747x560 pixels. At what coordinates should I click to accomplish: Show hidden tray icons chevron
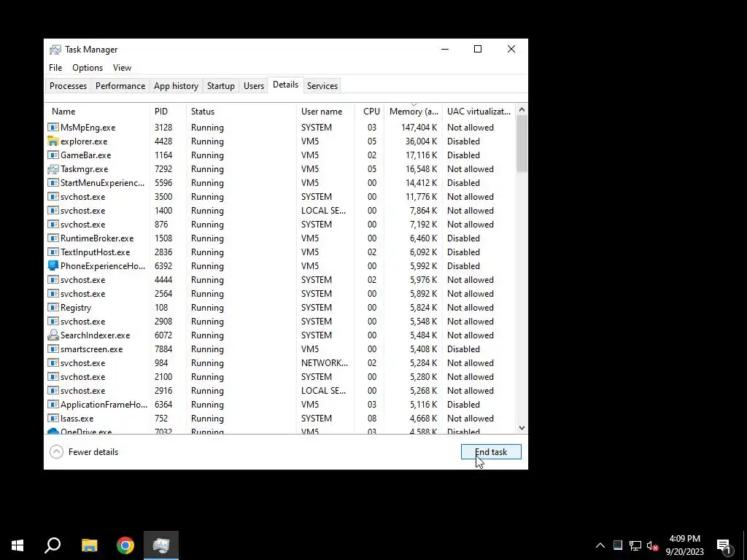(x=600, y=545)
